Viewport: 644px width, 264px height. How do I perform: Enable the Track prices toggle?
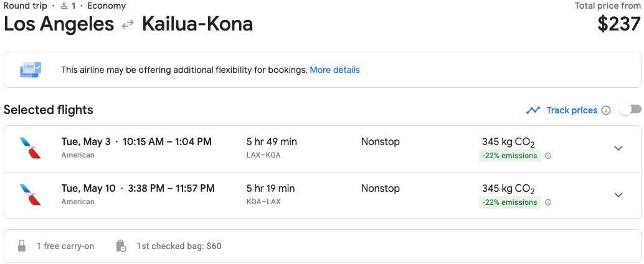tap(630, 110)
